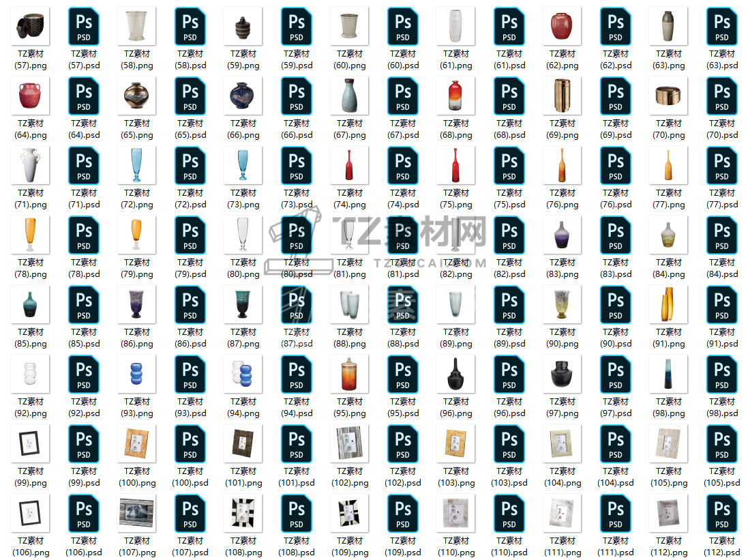Viewport: 750px width, 560px height.
Task: Click the file name TZ素材 (101).png
Action: click(x=243, y=477)
